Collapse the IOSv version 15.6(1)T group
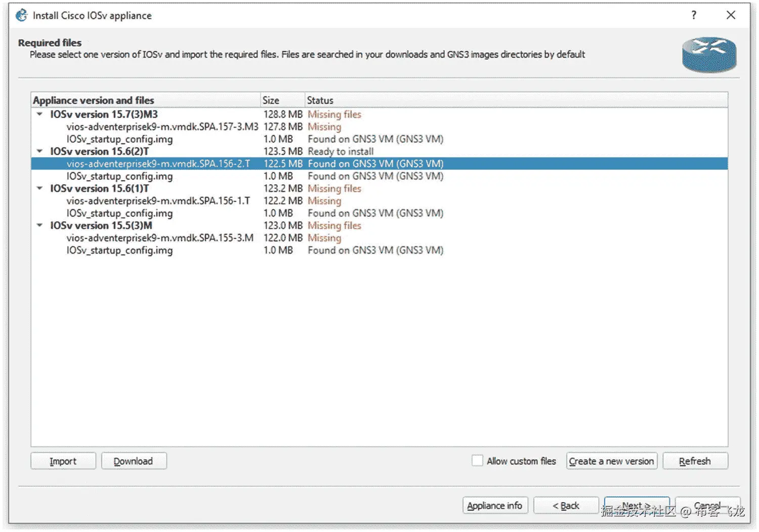The height and width of the screenshot is (532, 759). pos(39,188)
